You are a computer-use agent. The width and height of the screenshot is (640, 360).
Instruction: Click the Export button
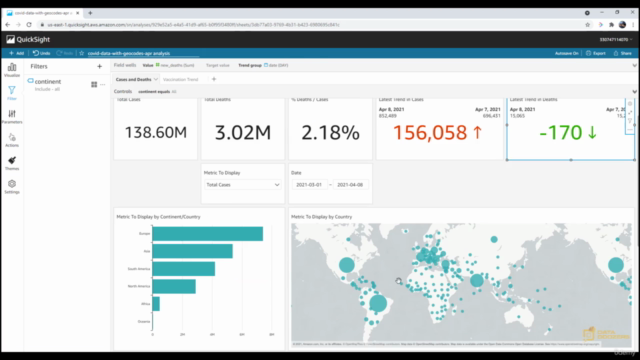coord(596,53)
